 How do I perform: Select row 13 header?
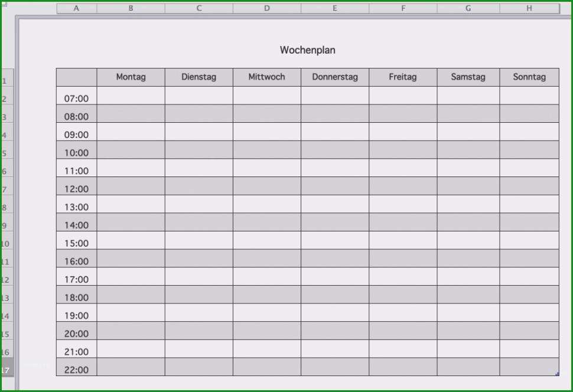click(7, 295)
